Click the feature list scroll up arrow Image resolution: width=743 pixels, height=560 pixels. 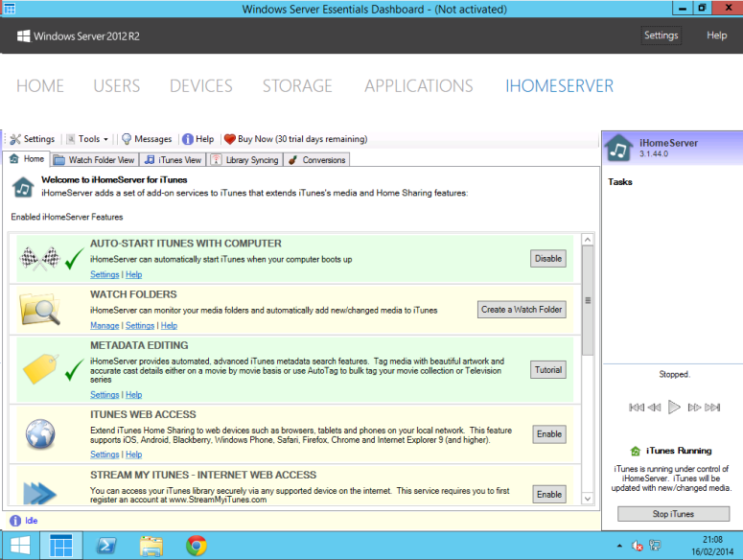(588, 240)
